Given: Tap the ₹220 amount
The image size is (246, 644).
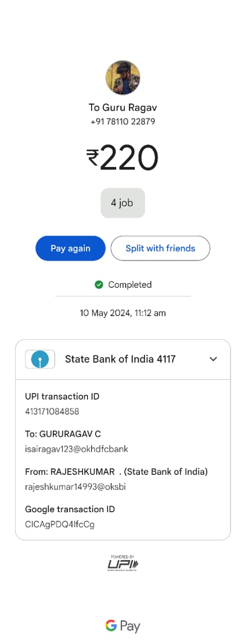Looking at the screenshot, I should [123, 158].
